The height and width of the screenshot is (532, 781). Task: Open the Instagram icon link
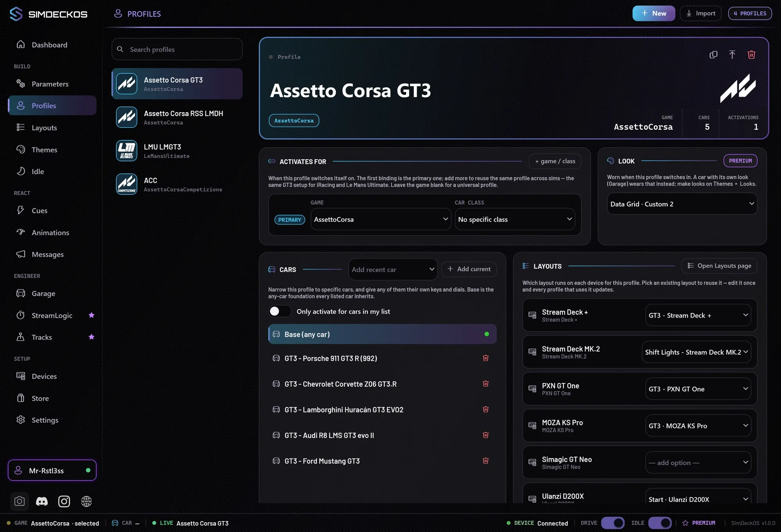pyautogui.click(x=64, y=501)
